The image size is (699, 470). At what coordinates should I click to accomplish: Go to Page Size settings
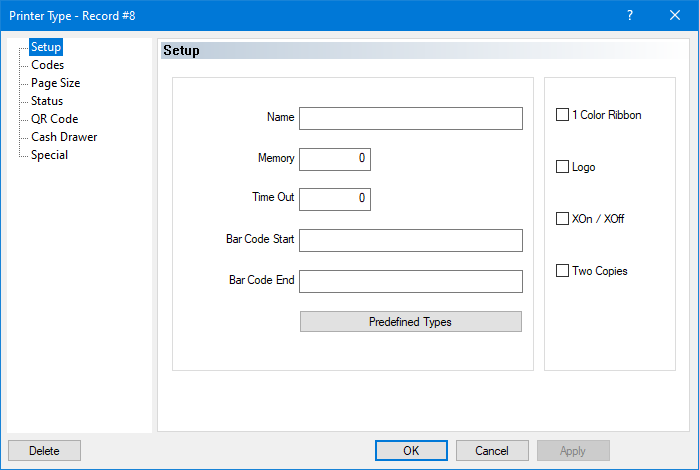pyautogui.click(x=55, y=83)
